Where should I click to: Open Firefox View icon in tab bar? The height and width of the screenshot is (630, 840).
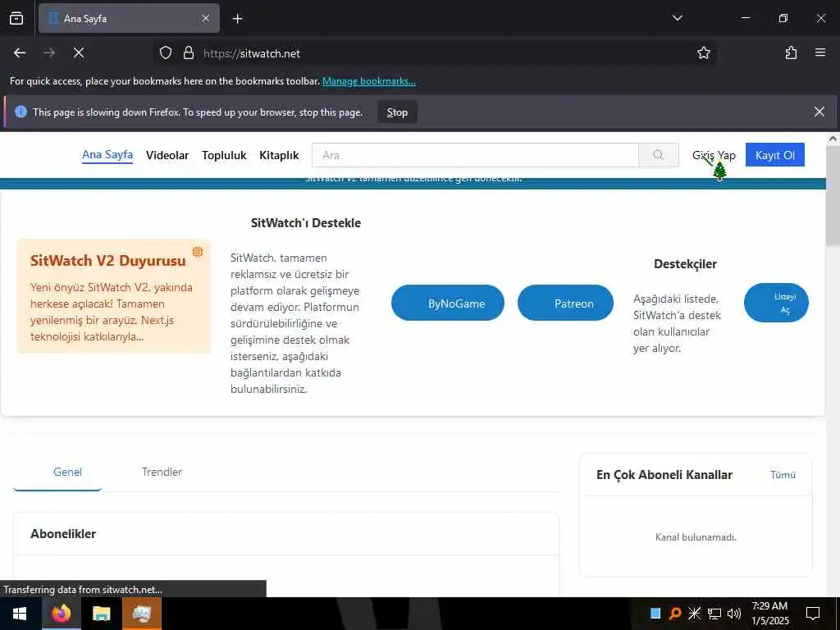(16, 18)
